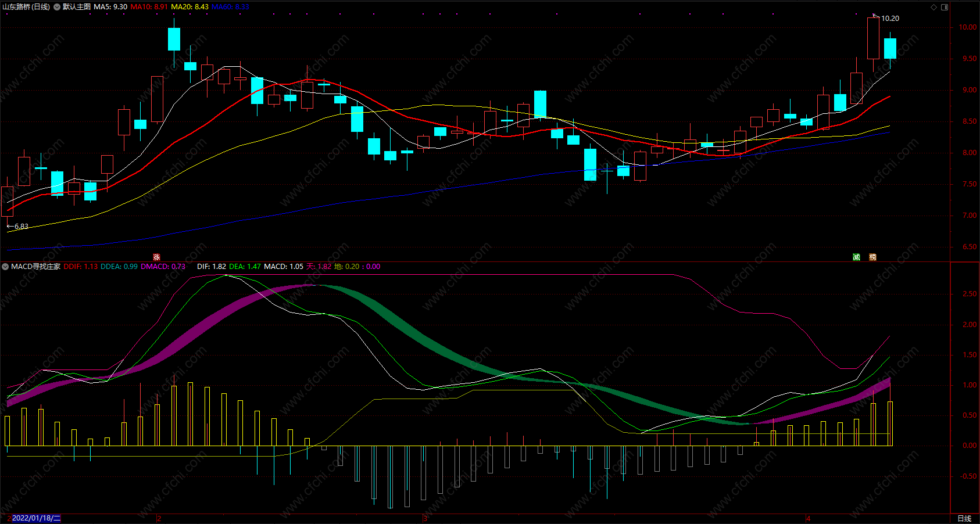
Task: Click the DEA: 1.47 readout
Action: pyautogui.click(x=245, y=267)
